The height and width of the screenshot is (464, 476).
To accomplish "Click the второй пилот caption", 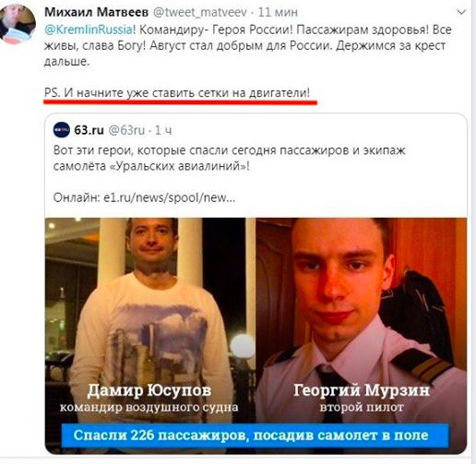I will [x=362, y=407].
